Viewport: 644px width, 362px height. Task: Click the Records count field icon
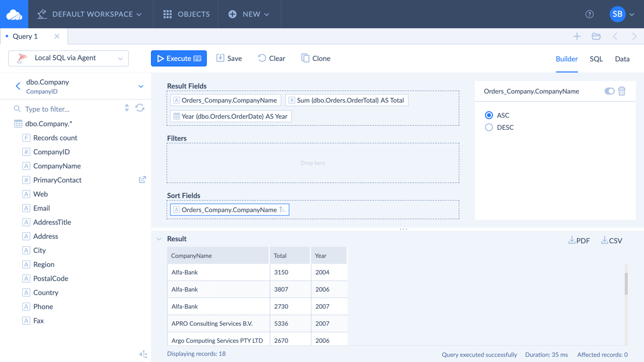(x=26, y=138)
